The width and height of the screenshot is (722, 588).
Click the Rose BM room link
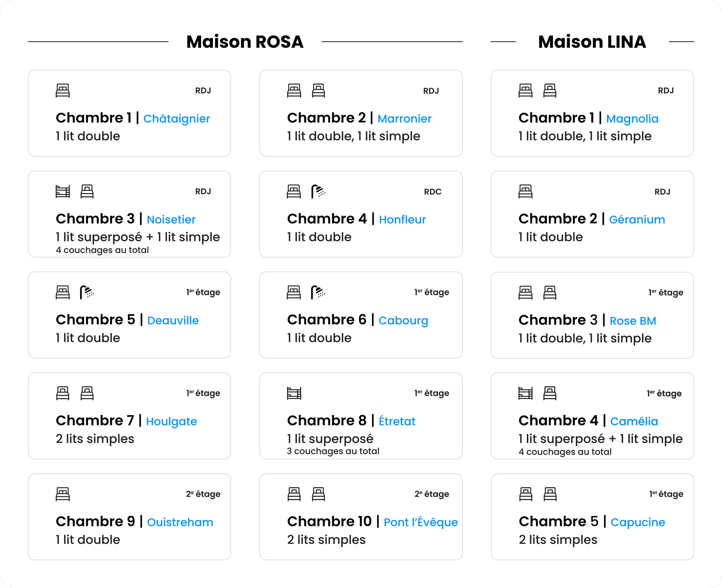click(632, 321)
